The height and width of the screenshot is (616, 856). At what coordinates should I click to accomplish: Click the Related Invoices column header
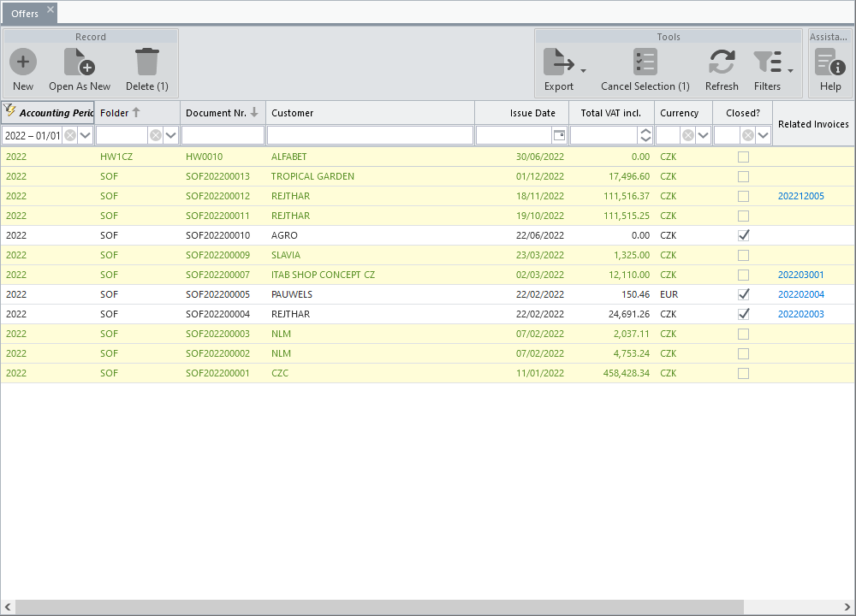813,124
